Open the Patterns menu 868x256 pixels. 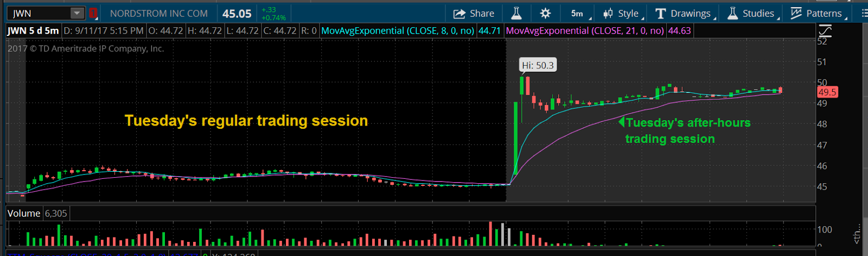[824, 14]
